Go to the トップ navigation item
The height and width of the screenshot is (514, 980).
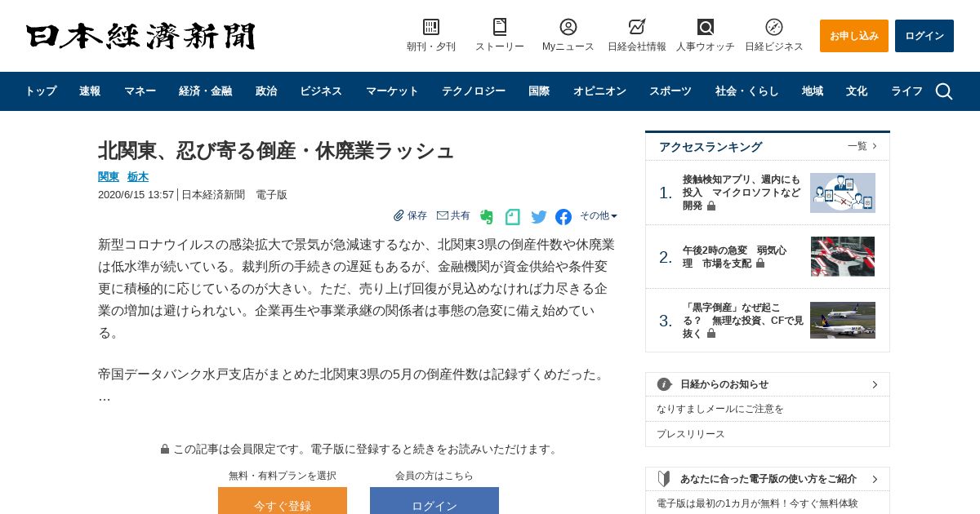tap(41, 91)
